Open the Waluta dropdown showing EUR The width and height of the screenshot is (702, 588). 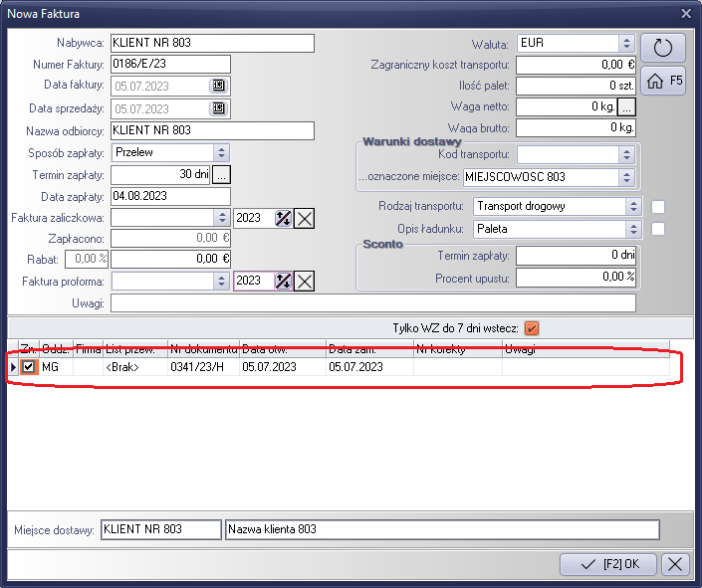click(626, 44)
